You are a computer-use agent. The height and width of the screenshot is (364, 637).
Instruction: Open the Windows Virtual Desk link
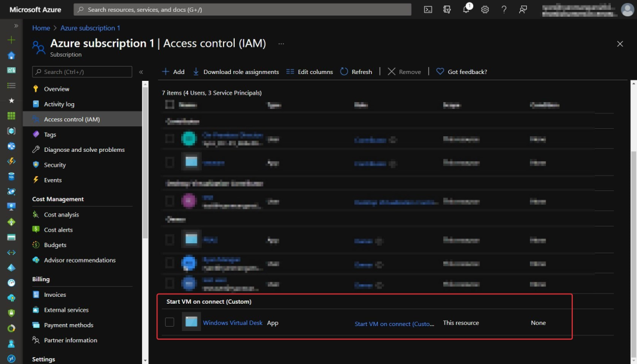[x=232, y=322]
